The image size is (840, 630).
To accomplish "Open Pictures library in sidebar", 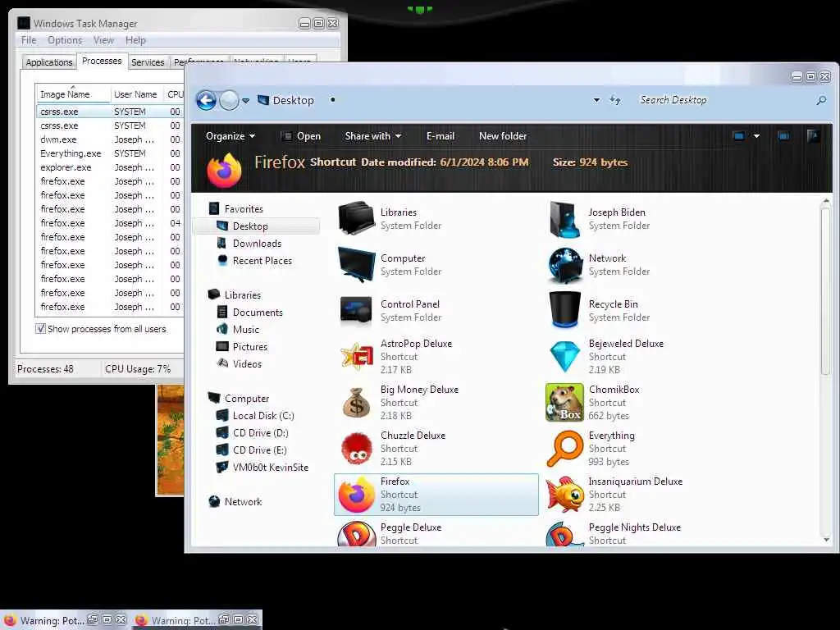I will pyautogui.click(x=242, y=346).
